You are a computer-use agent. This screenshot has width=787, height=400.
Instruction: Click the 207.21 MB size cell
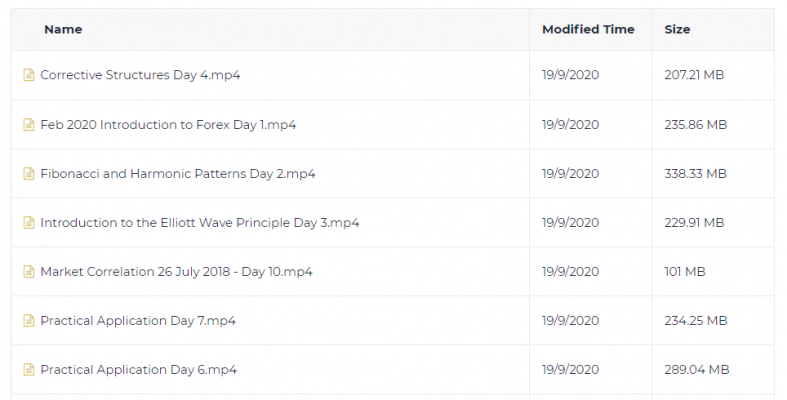click(x=694, y=75)
